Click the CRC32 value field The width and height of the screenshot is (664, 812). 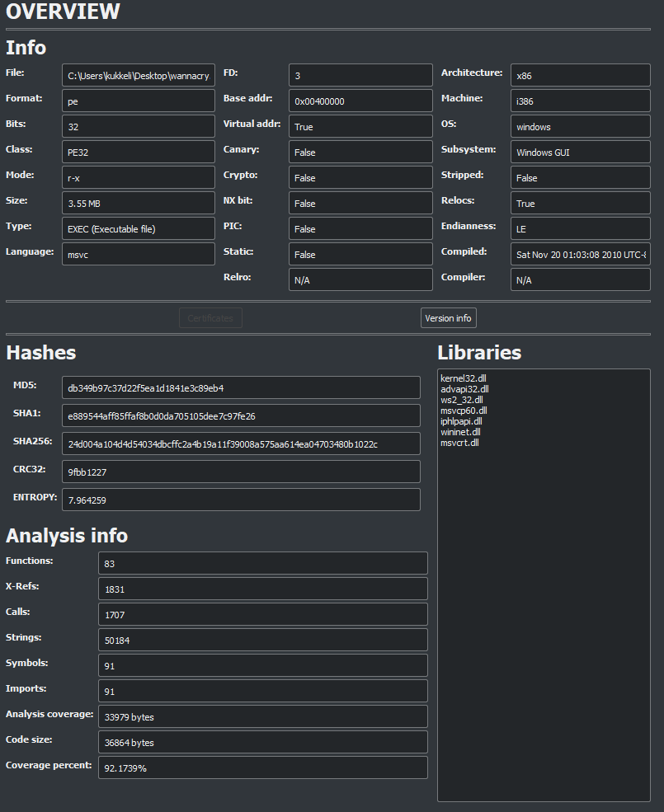click(241, 472)
